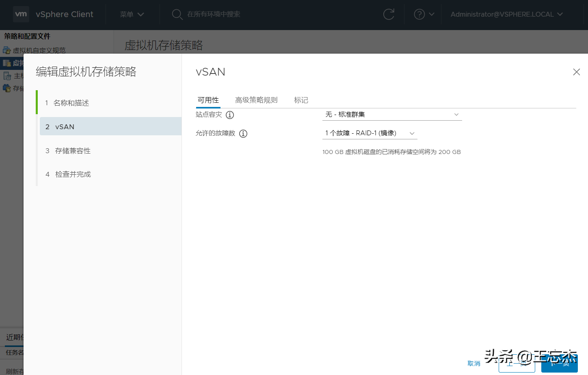Close the edit storage policy dialog
Viewport: 588px width, 375px height.
point(576,72)
